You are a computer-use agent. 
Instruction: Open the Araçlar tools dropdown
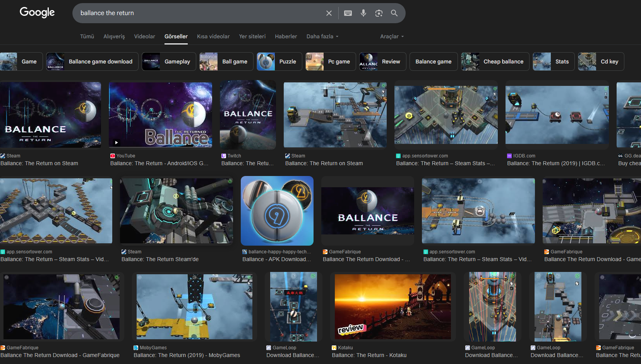391,36
